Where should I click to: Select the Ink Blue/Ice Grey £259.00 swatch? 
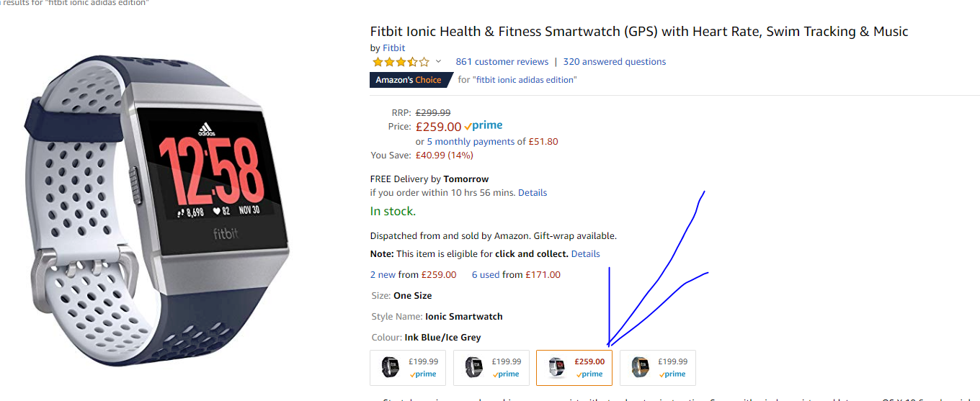tap(574, 368)
